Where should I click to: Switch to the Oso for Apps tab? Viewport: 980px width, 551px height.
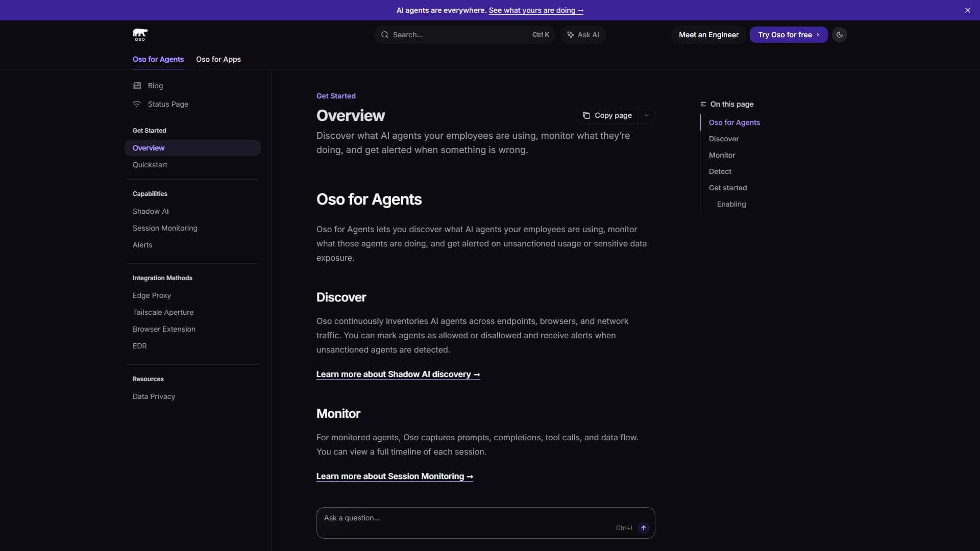tap(218, 59)
